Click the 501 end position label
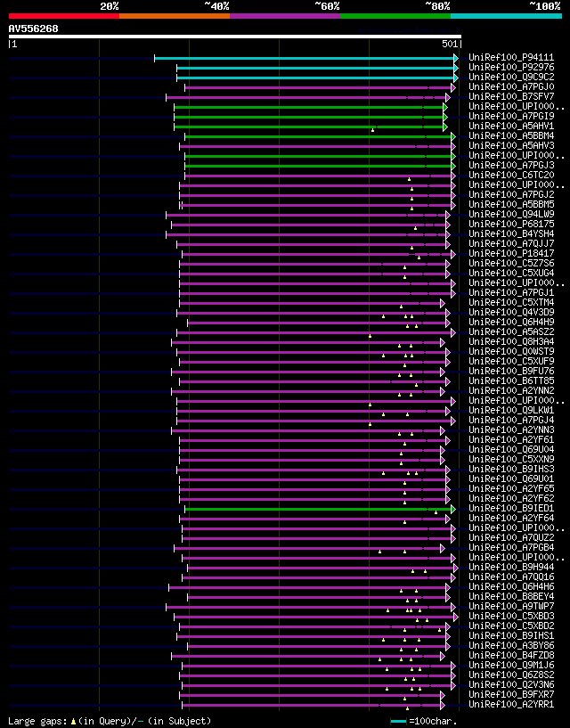Image resolution: width=570 pixels, height=728 pixels. (450, 44)
